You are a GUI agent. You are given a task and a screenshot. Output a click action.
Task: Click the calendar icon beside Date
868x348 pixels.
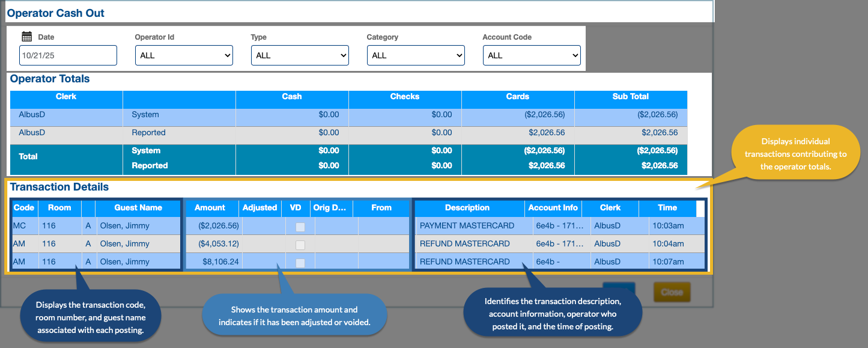(26, 37)
